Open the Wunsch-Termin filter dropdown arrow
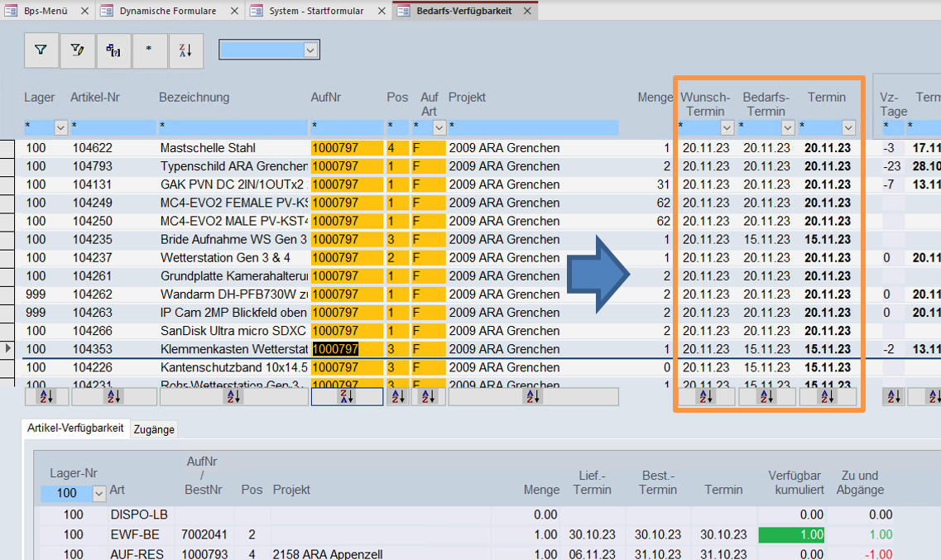The image size is (941, 560). (x=727, y=127)
